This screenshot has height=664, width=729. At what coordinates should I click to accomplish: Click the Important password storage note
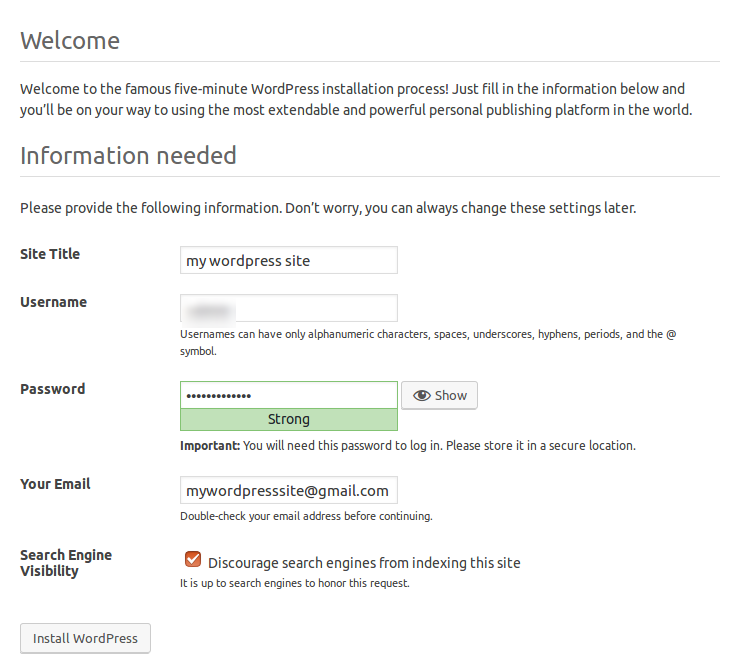[x=407, y=446]
